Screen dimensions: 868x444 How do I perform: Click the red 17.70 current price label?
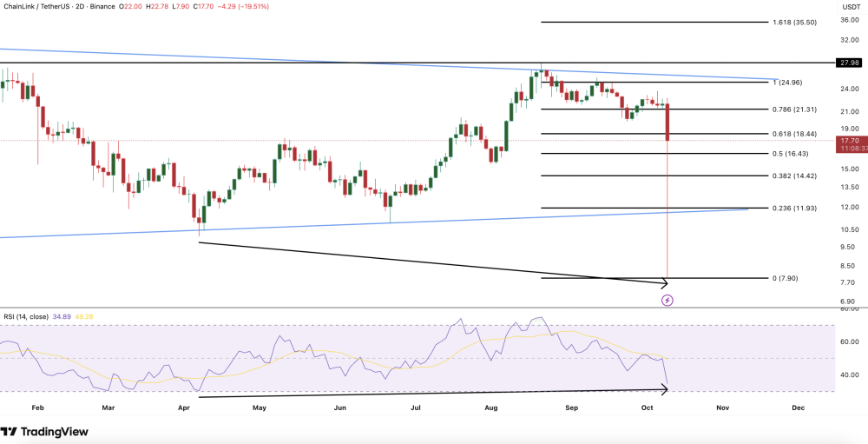point(849,141)
